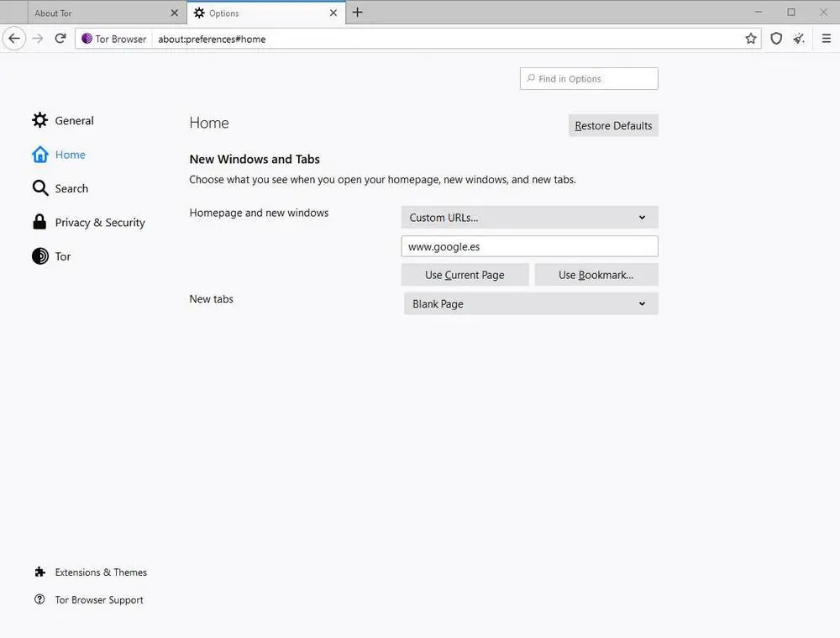Click the blue Home house icon

[39, 155]
